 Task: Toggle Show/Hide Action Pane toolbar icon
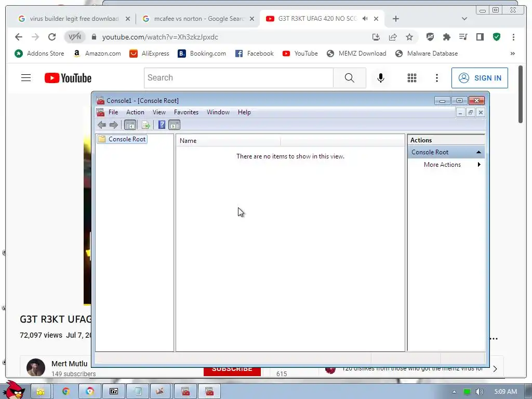(x=175, y=125)
